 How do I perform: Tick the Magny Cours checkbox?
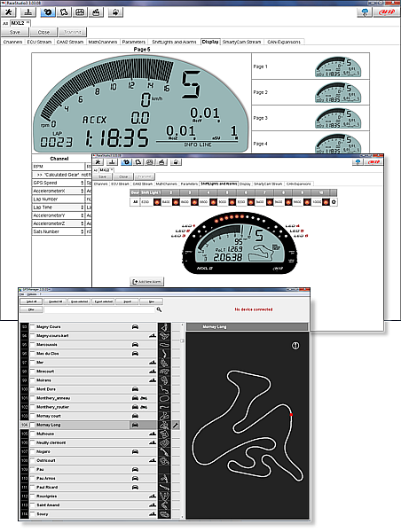point(33,326)
